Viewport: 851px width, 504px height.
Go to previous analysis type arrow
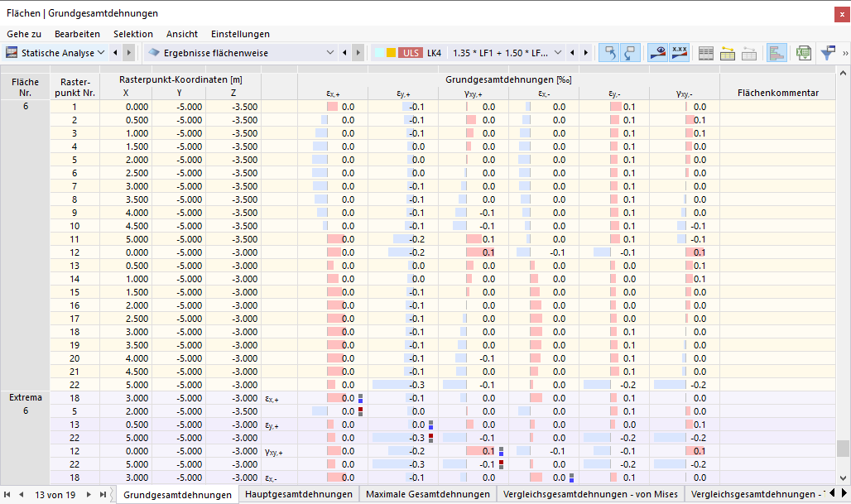[115, 53]
